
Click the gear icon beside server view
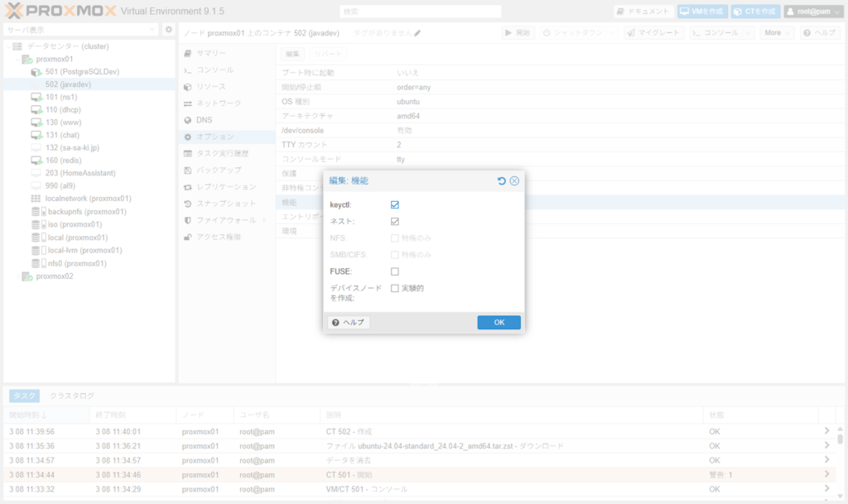tap(169, 30)
